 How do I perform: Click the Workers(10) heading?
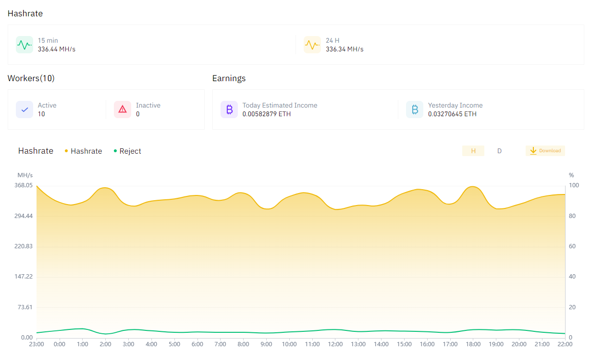click(31, 78)
